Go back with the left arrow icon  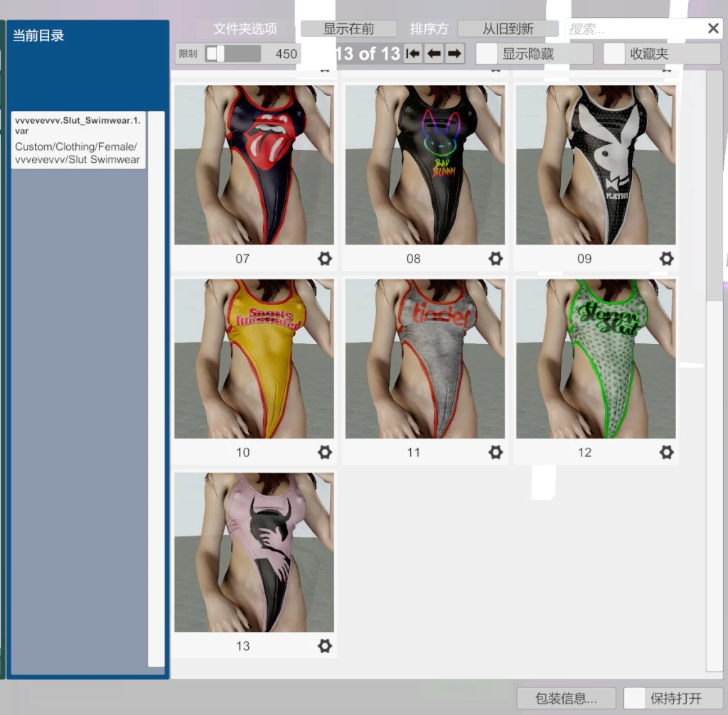pyautogui.click(x=434, y=53)
